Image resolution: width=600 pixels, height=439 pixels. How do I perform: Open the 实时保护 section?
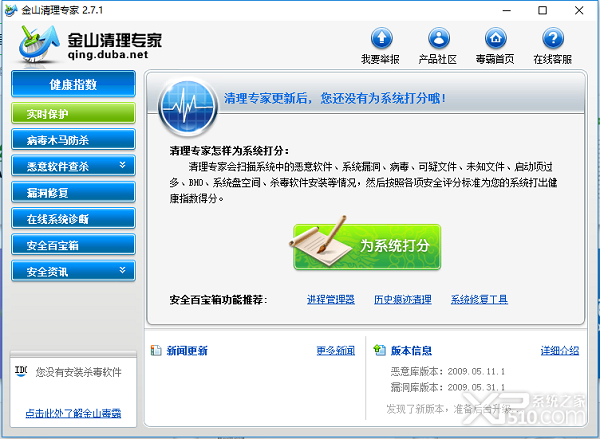tap(73, 113)
